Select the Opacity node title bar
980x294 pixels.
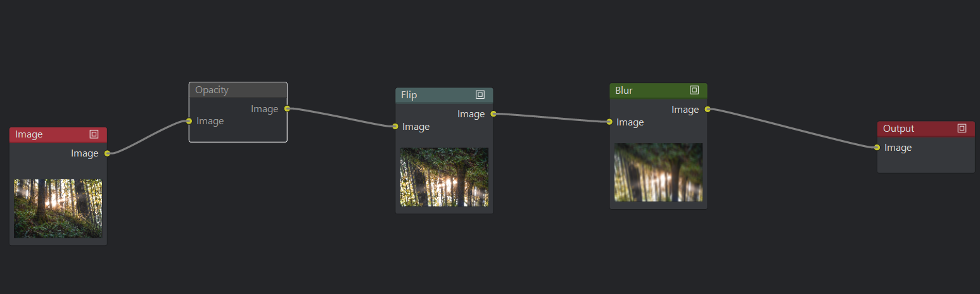coord(238,90)
